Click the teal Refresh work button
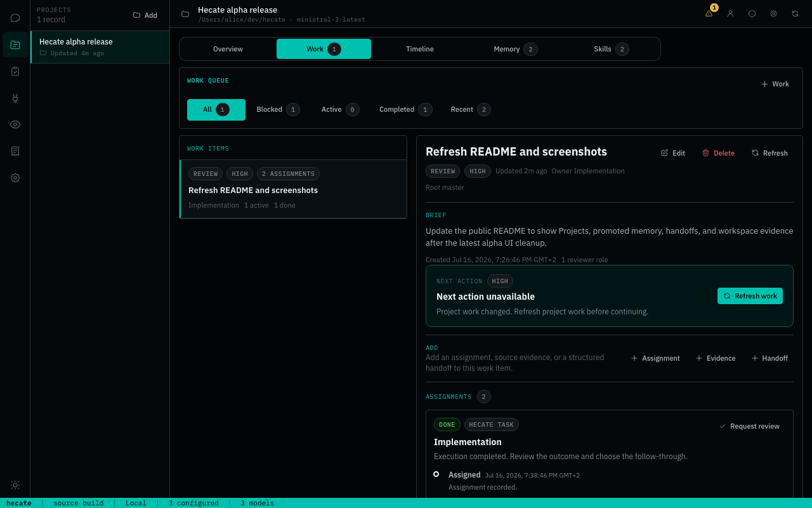This screenshot has height=508, width=812. 750,296
